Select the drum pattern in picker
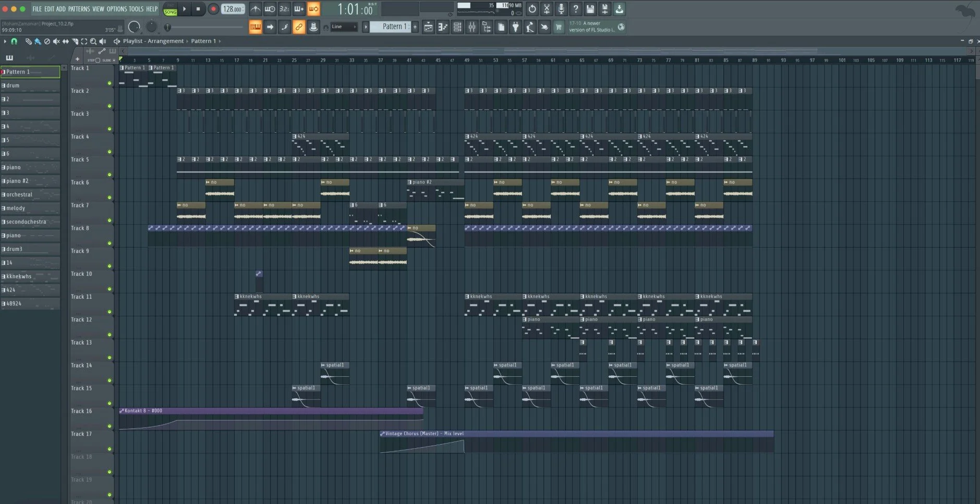Screen dimensions: 980x504 coord(30,85)
